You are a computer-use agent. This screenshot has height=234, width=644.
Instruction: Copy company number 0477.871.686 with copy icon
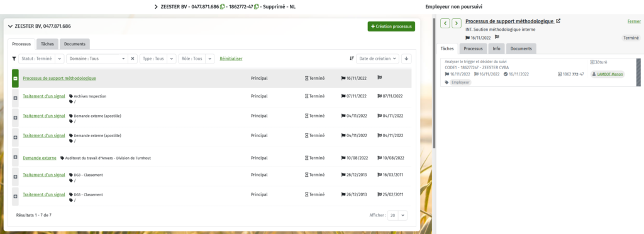tap(222, 6)
